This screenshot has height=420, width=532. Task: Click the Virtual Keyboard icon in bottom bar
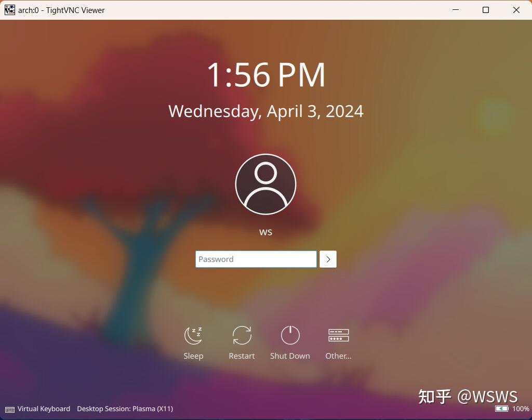pos(9,409)
